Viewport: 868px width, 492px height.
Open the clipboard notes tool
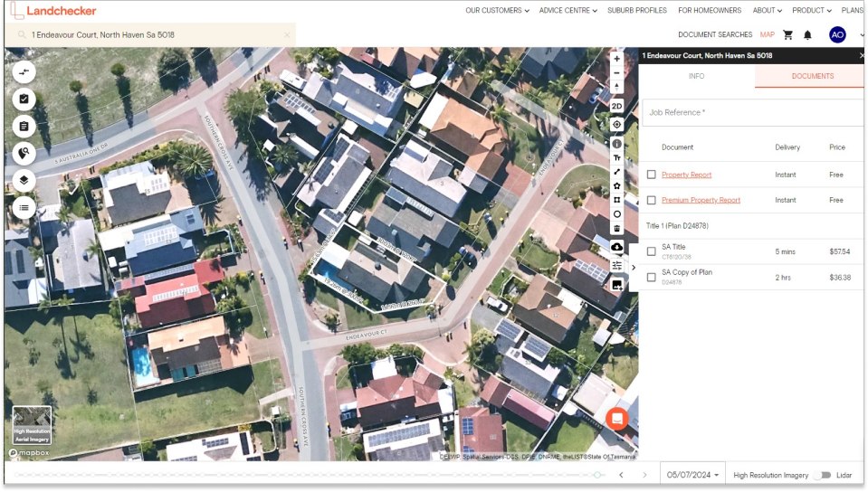pos(24,127)
